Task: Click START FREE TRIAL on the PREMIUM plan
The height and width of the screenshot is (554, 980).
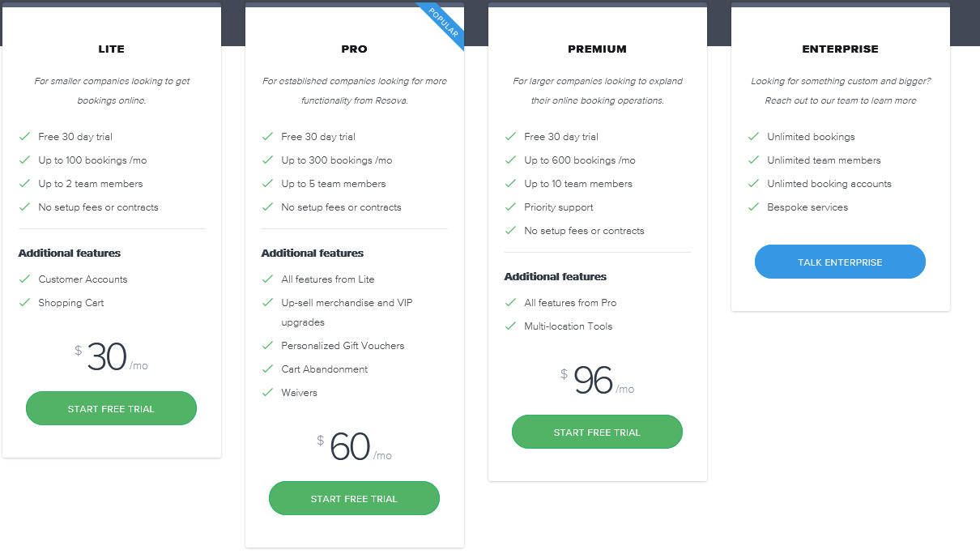Action: (x=597, y=432)
